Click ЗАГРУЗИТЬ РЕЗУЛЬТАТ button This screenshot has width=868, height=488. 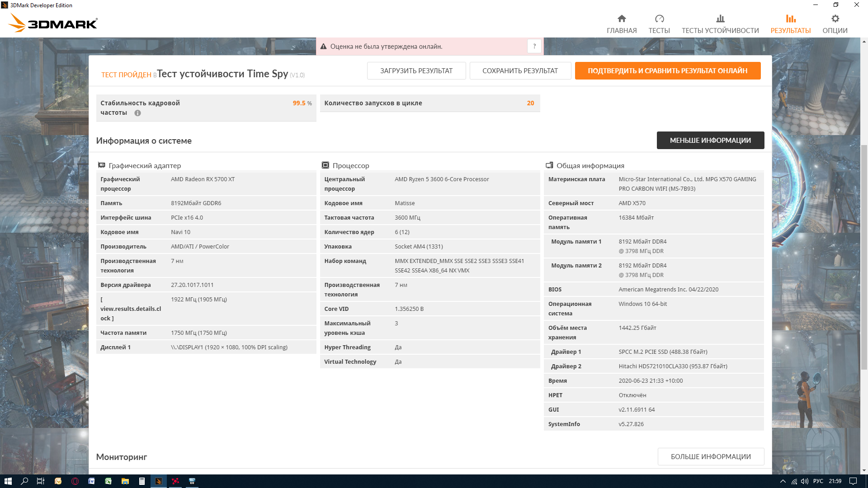(x=416, y=71)
